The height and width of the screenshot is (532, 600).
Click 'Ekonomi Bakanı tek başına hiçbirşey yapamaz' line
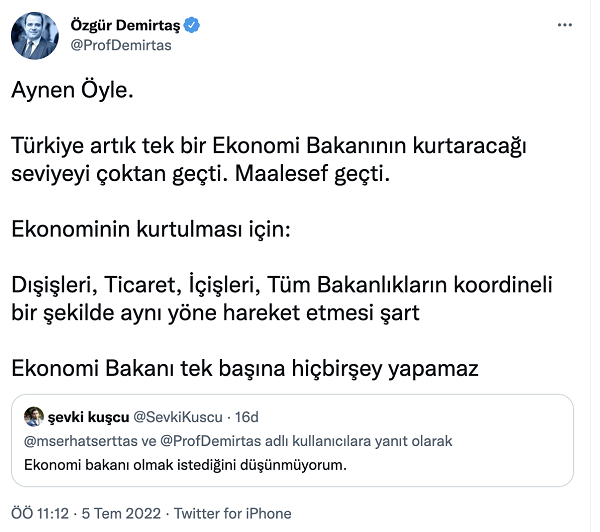tap(245, 369)
